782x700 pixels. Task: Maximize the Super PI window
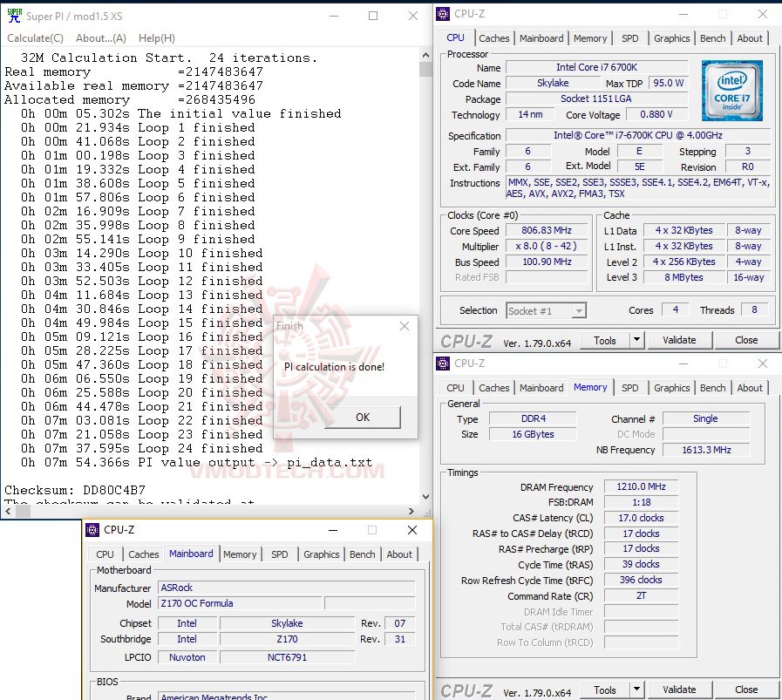(373, 16)
